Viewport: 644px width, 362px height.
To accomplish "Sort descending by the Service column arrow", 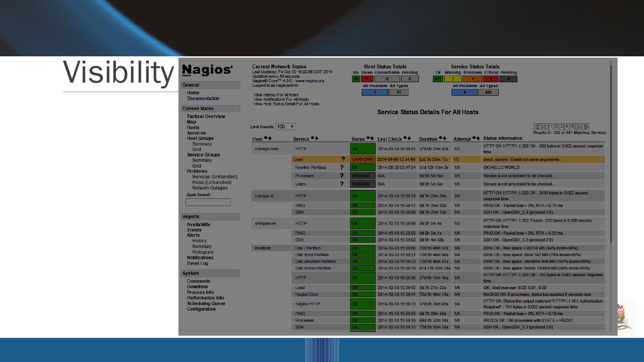I will click(316, 139).
